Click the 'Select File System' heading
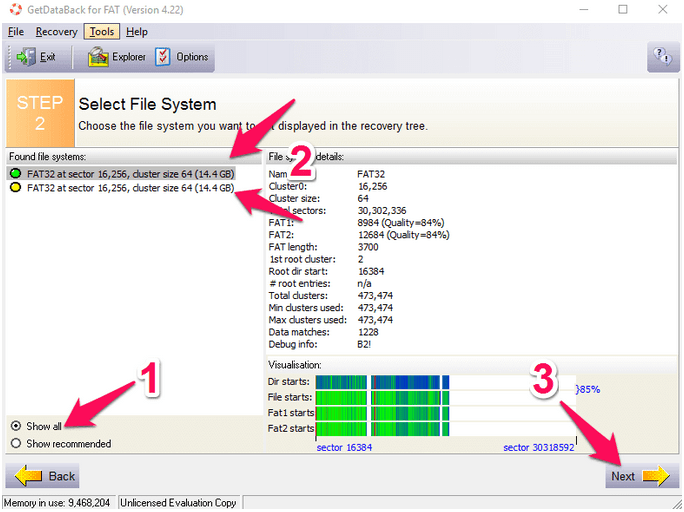The image size is (684, 512). tap(147, 104)
